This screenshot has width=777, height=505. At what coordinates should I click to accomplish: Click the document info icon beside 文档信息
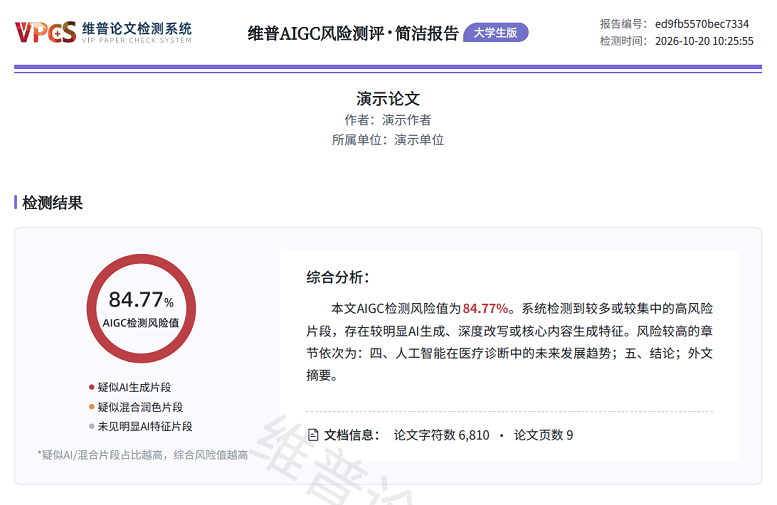coord(313,435)
